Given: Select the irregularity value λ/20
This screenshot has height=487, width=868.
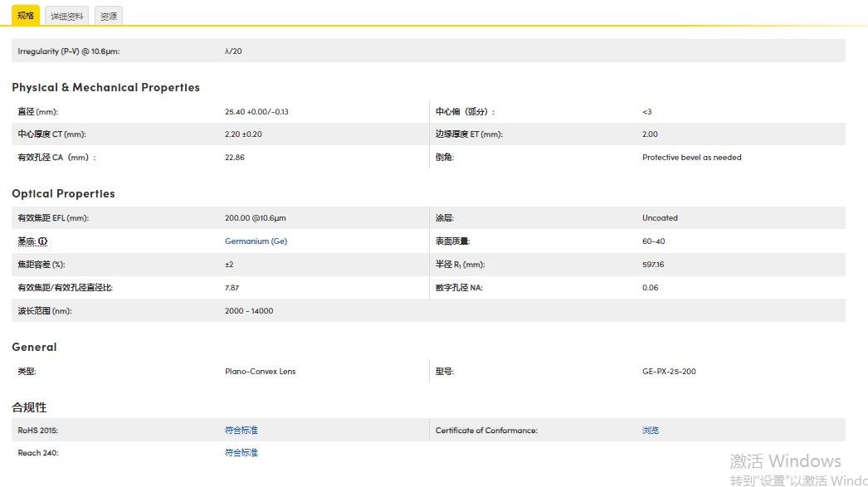Looking at the screenshot, I should (233, 51).
